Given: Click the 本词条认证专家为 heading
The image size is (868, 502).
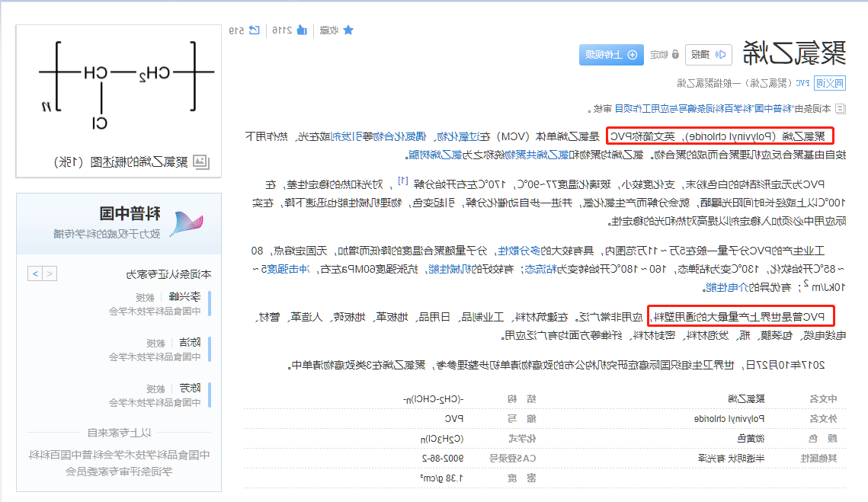Looking at the screenshot, I should [169, 274].
